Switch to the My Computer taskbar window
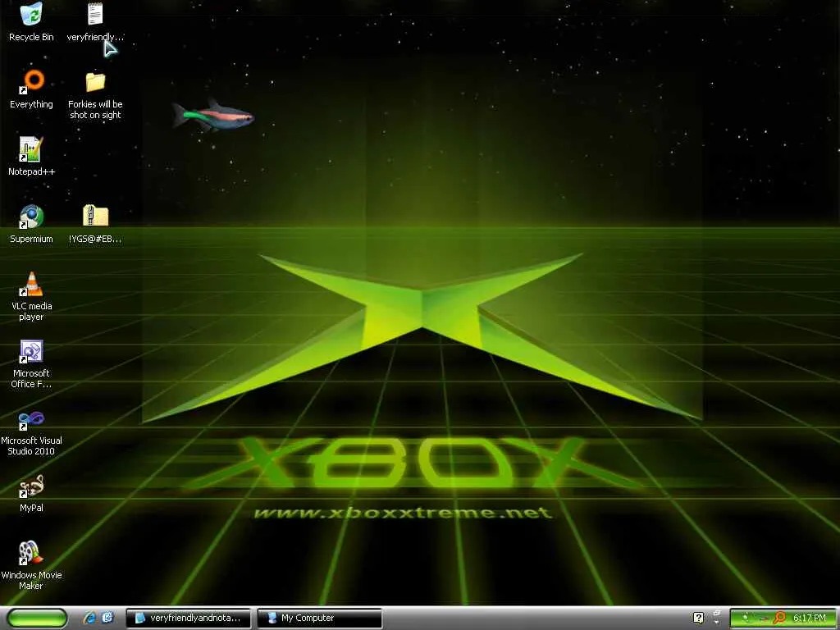 pos(320,619)
